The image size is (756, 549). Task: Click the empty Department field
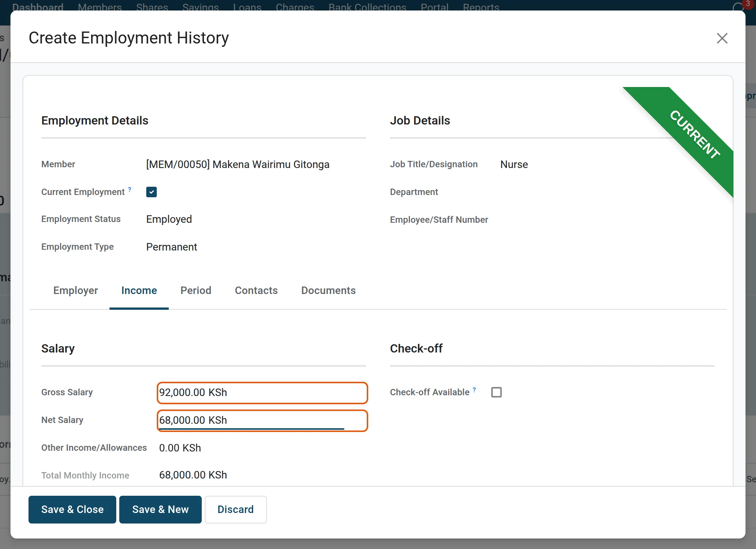(607, 192)
